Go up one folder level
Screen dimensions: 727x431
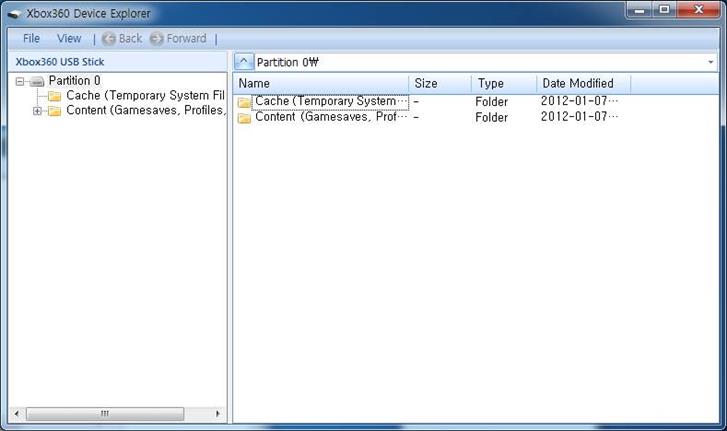[244, 62]
